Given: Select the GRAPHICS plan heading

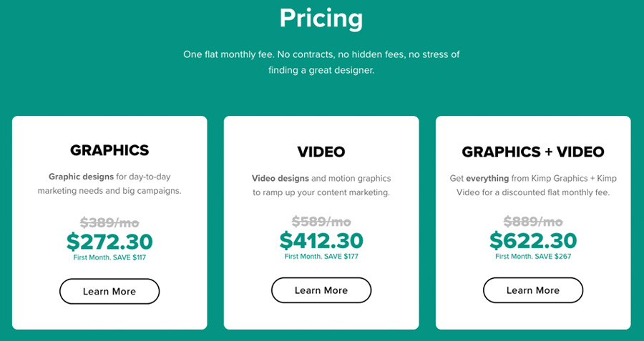Looking at the screenshot, I should click(109, 150).
